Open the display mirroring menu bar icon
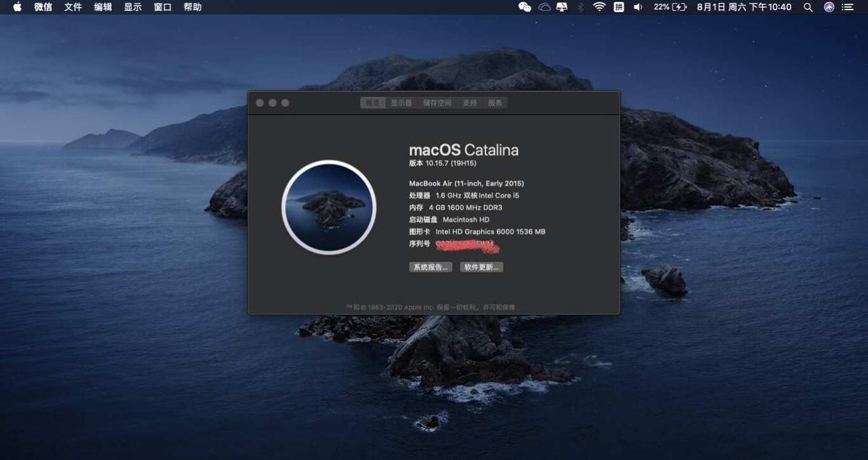The width and height of the screenshot is (868, 460). (x=561, y=7)
